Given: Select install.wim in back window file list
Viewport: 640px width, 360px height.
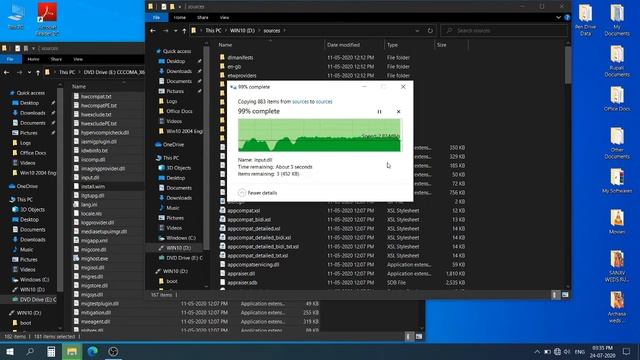Looking at the screenshot, I should pyautogui.click(x=93, y=187).
